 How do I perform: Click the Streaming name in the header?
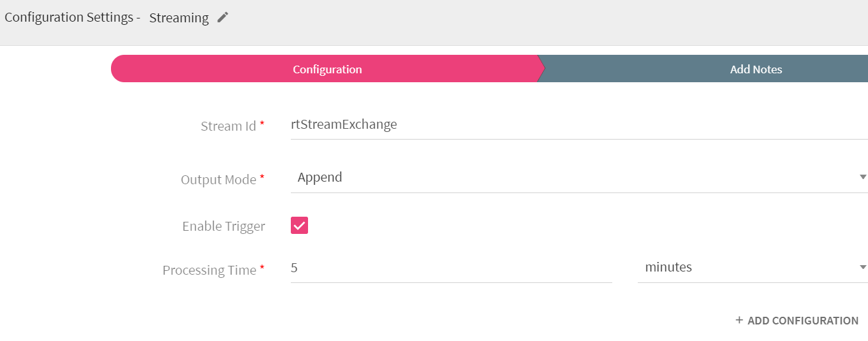point(179,18)
